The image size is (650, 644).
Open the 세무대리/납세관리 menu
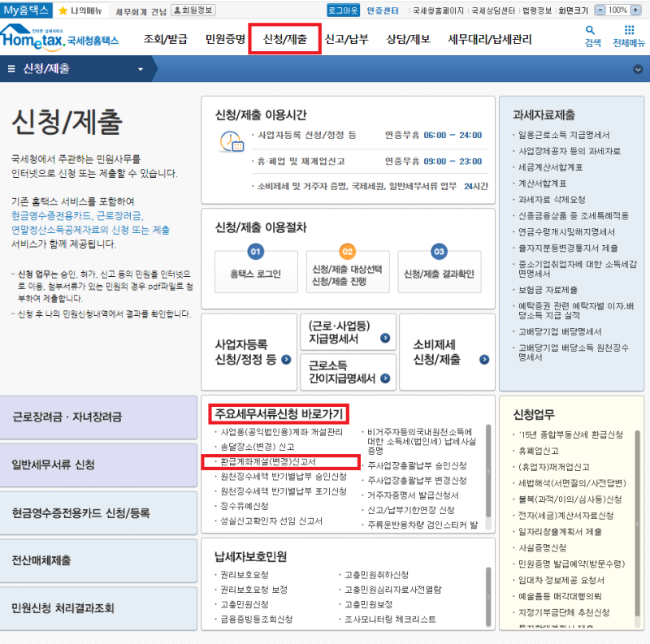(490, 39)
